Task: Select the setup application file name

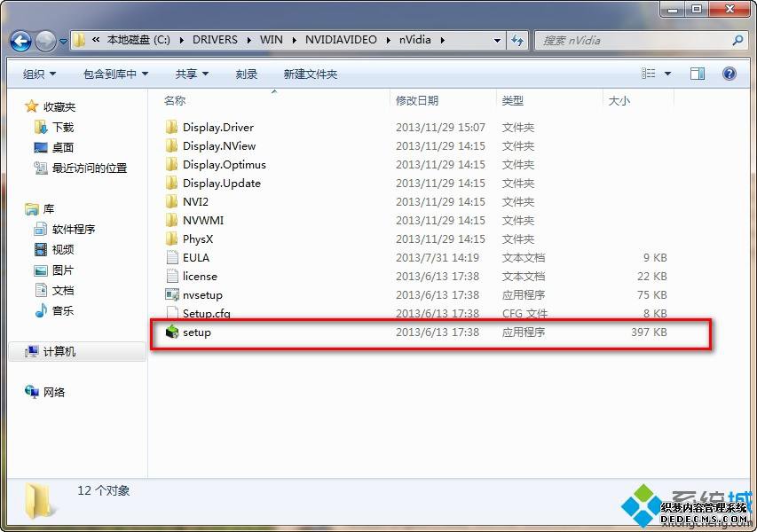Action: point(196,332)
